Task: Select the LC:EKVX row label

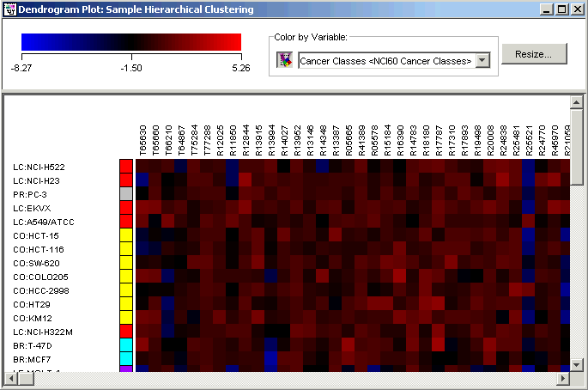Action: pyautogui.click(x=32, y=209)
